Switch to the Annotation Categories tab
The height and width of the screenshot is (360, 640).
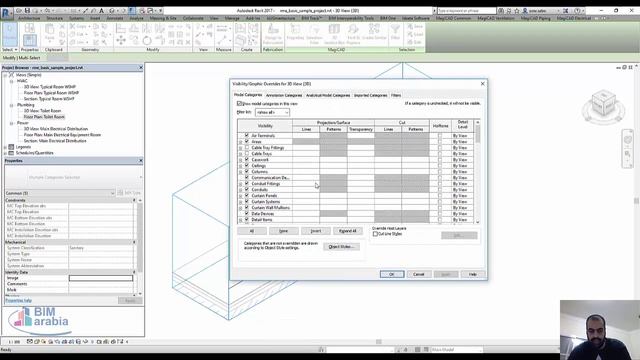(284, 95)
